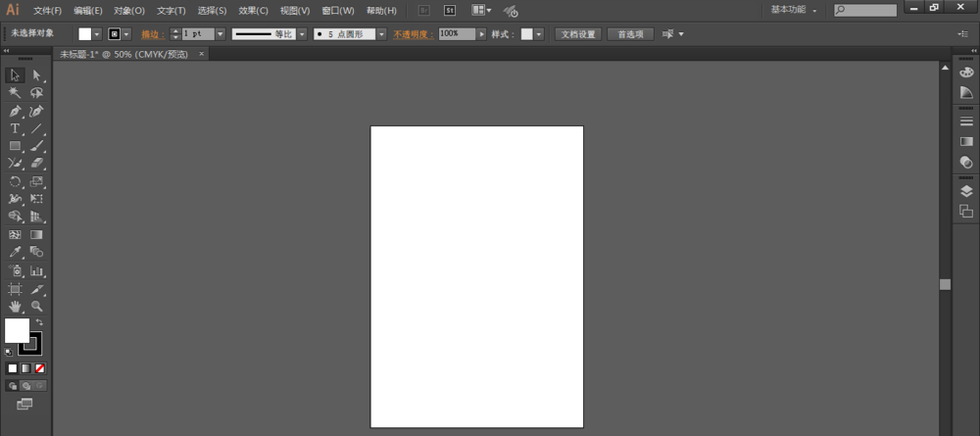Set fill to None with red-slash button
This screenshot has height=436, width=980.
[40, 368]
